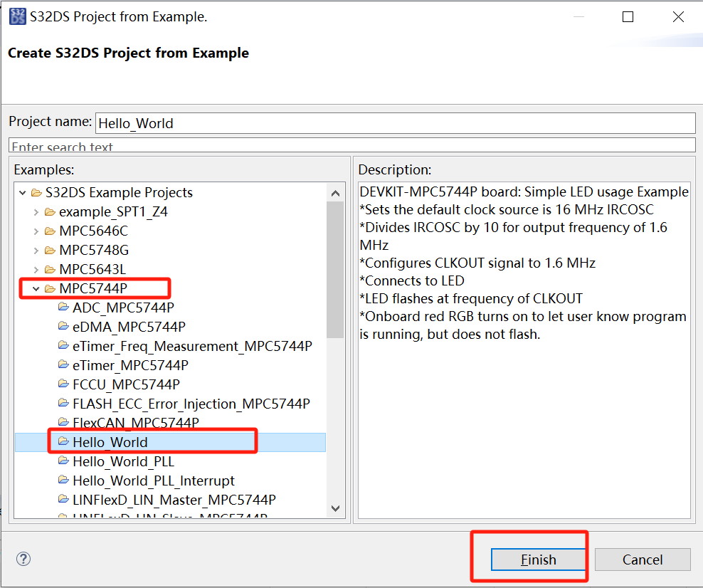703x588 pixels.
Task: Click folder icon of Hello_World
Action: pyautogui.click(x=63, y=441)
